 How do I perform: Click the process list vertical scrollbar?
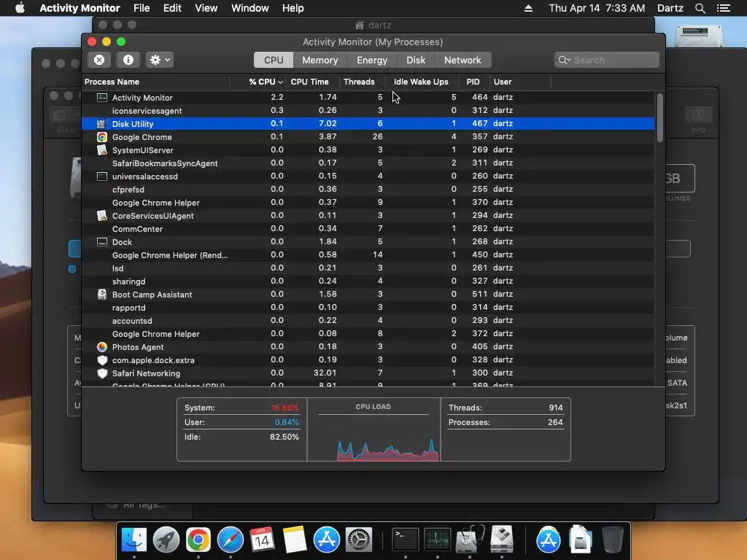pos(659,117)
